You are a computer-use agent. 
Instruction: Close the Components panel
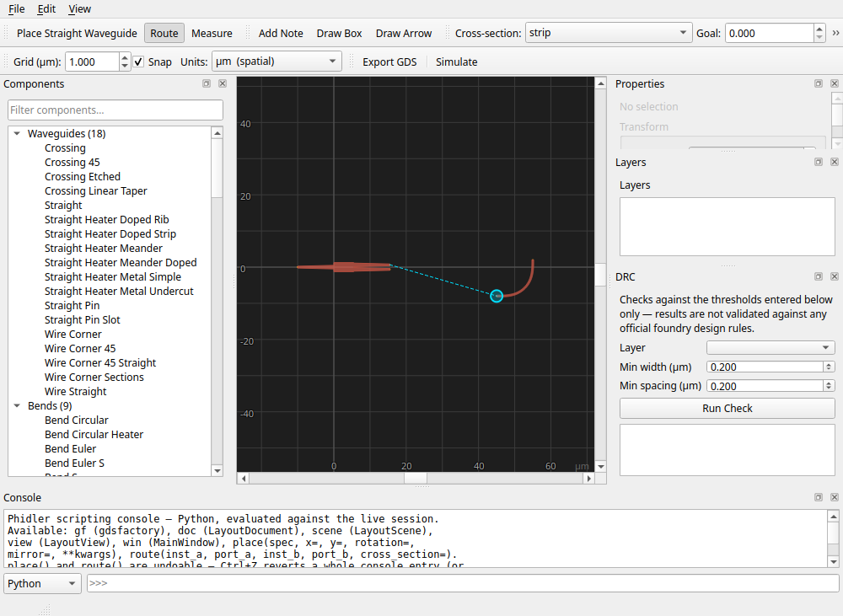click(x=223, y=83)
